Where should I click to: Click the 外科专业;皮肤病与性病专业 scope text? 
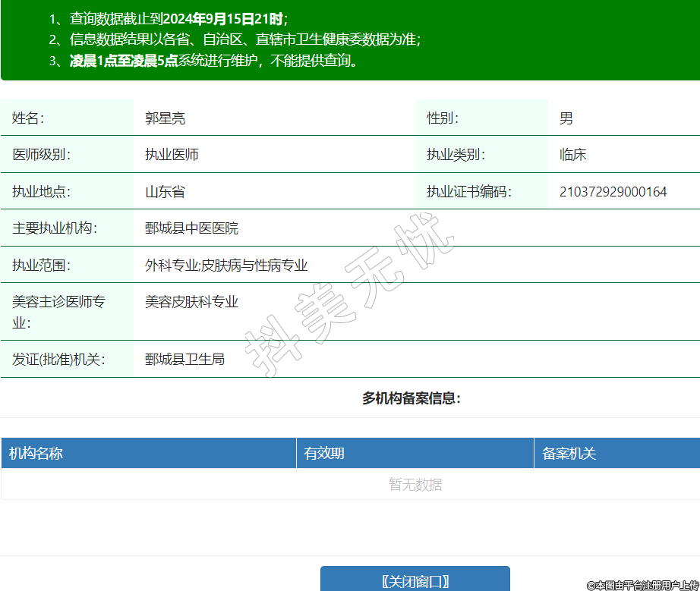point(226,266)
